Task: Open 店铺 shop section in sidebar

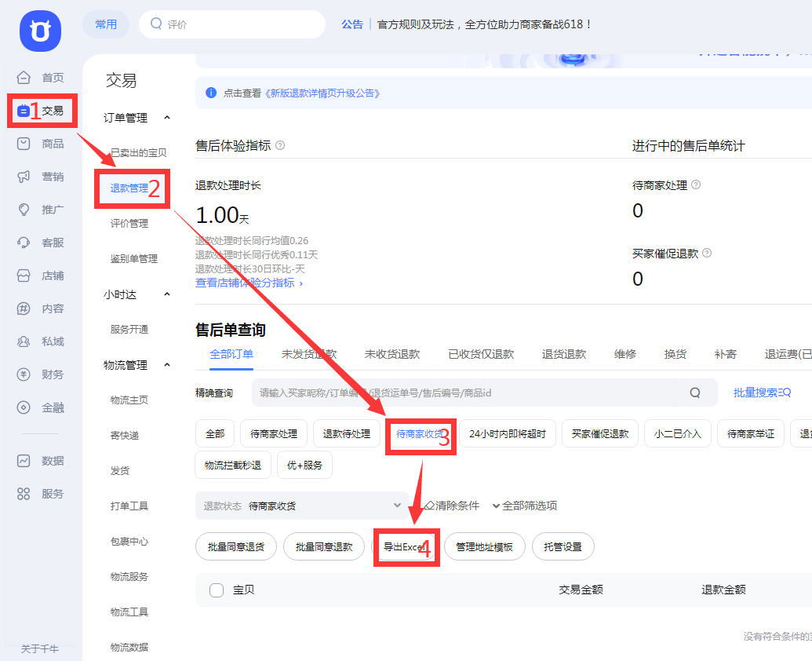Action: 41,276
